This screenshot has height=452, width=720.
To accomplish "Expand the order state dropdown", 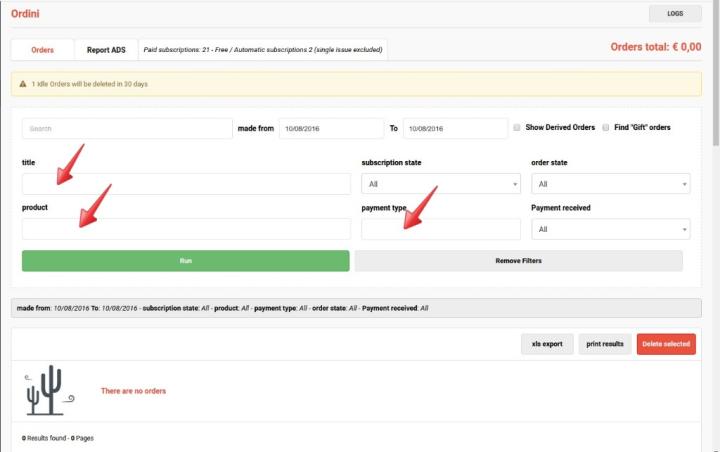I will (x=610, y=184).
